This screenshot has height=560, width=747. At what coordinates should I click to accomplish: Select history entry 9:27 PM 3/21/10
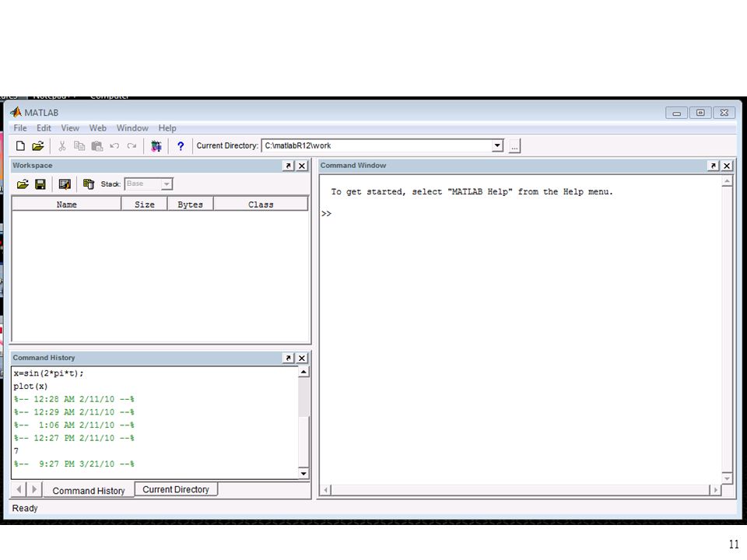click(74, 464)
